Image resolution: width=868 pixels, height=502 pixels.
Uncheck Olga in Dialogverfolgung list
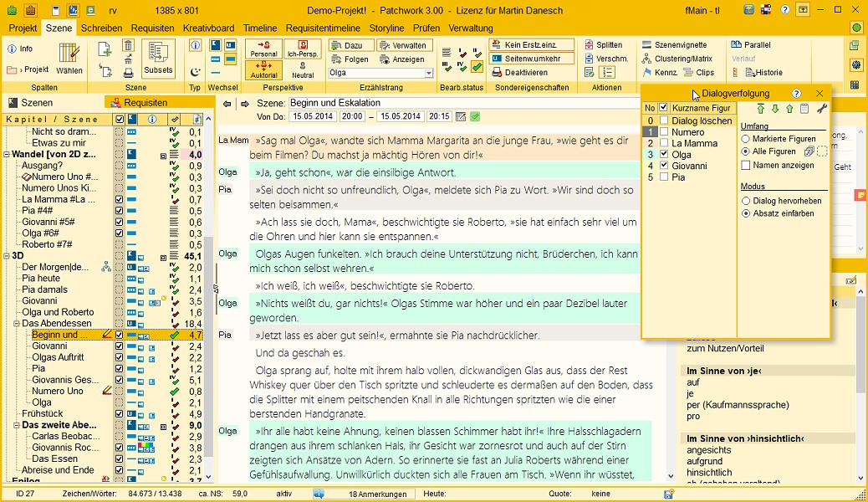664,155
